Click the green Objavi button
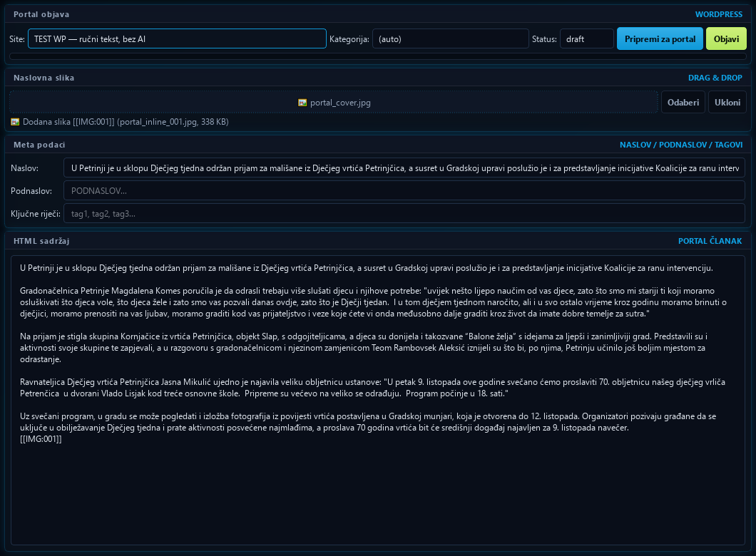 tap(726, 39)
